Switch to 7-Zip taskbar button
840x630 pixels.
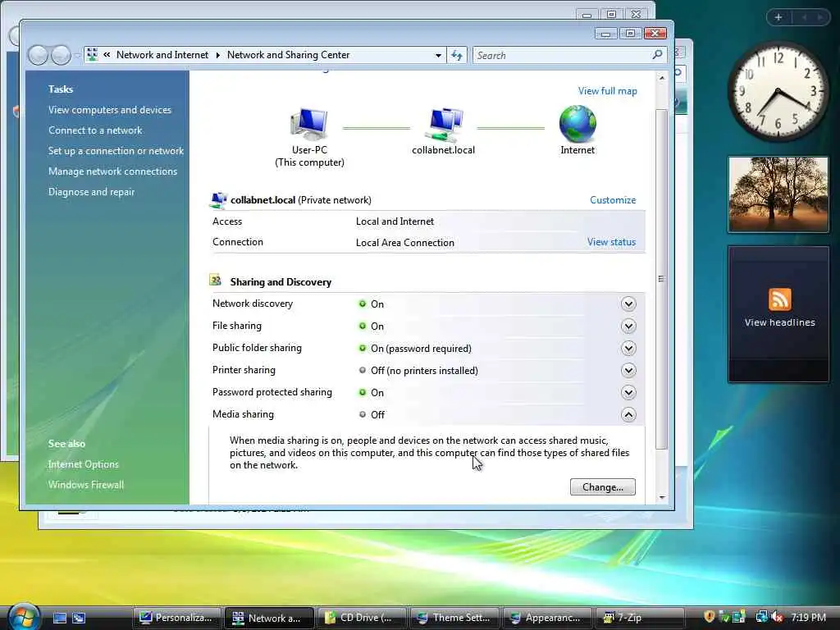pos(639,618)
